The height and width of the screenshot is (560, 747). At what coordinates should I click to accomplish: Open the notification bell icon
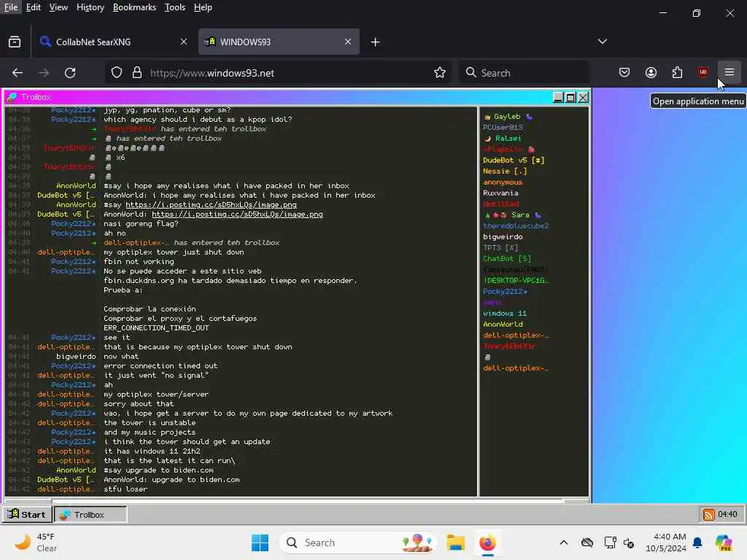click(697, 542)
